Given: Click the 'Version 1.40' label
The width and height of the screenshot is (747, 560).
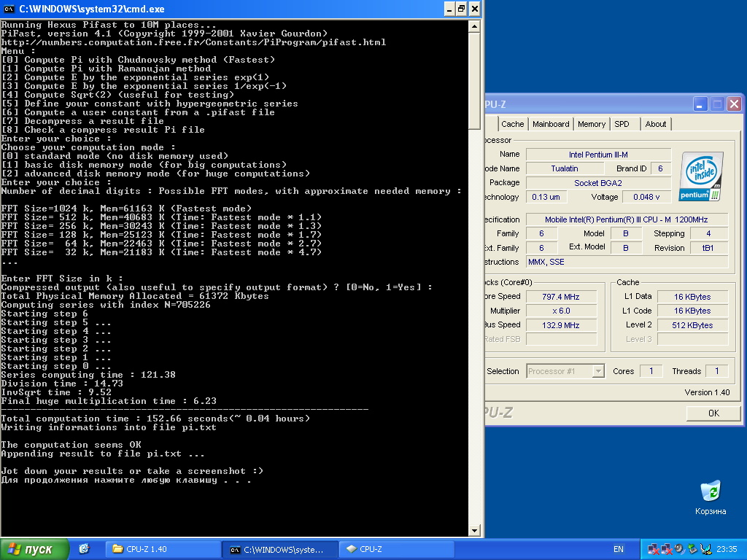Looking at the screenshot, I should click(707, 392).
